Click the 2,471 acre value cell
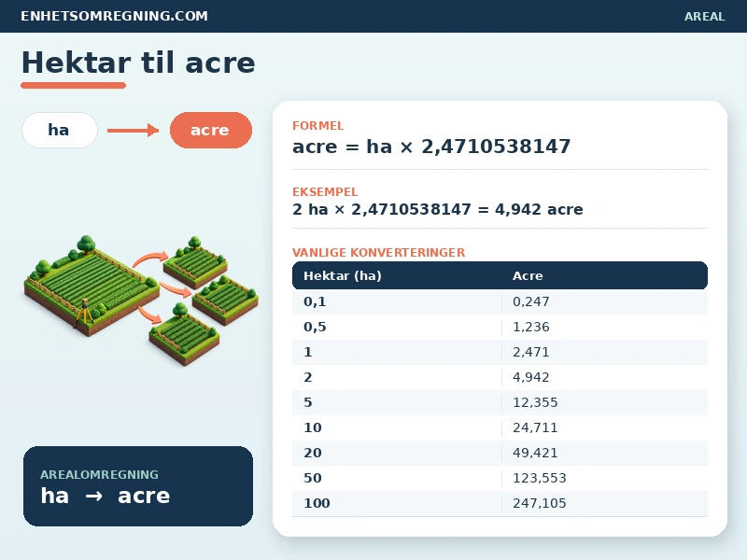The width and height of the screenshot is (747, 560). coord(530,352)
